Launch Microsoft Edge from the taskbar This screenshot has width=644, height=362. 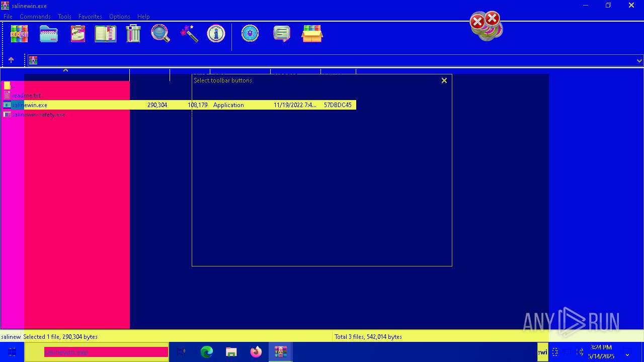pos(207,352)
